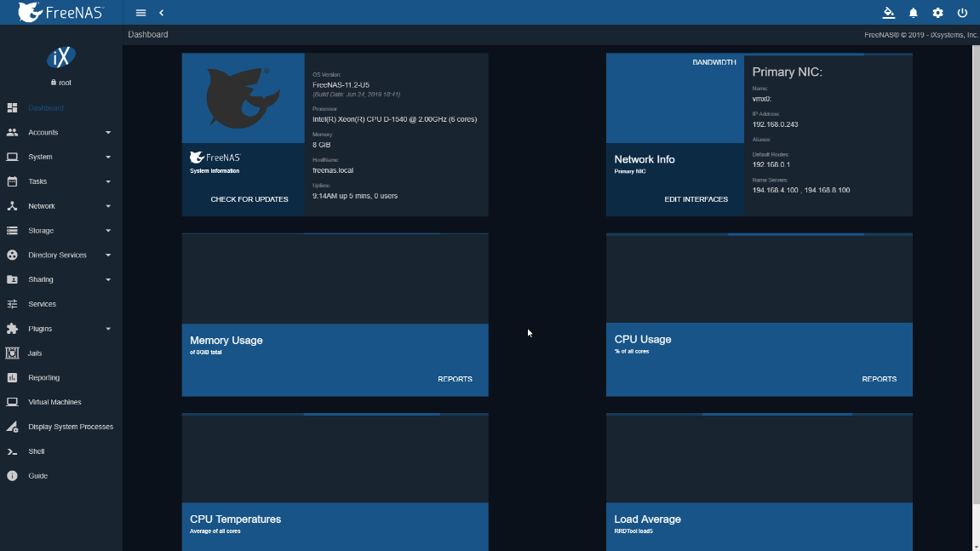Open the Virtual Machines menu item
Viewport: 980px width, 551px height.
[61, 402]
